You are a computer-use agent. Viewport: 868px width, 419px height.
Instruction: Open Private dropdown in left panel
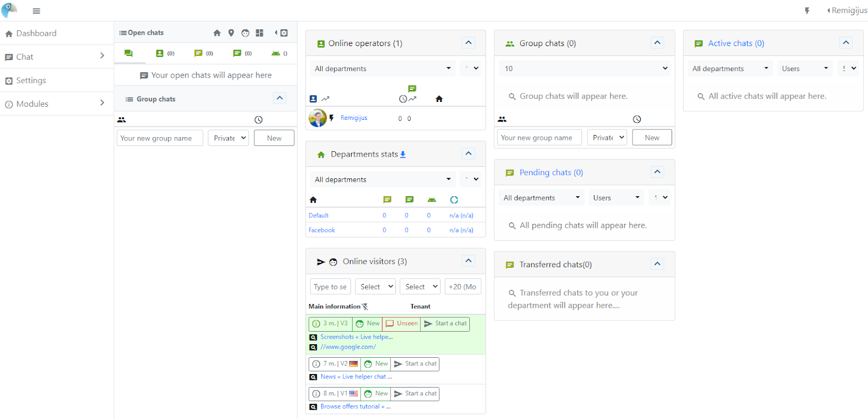coord(228,138)
